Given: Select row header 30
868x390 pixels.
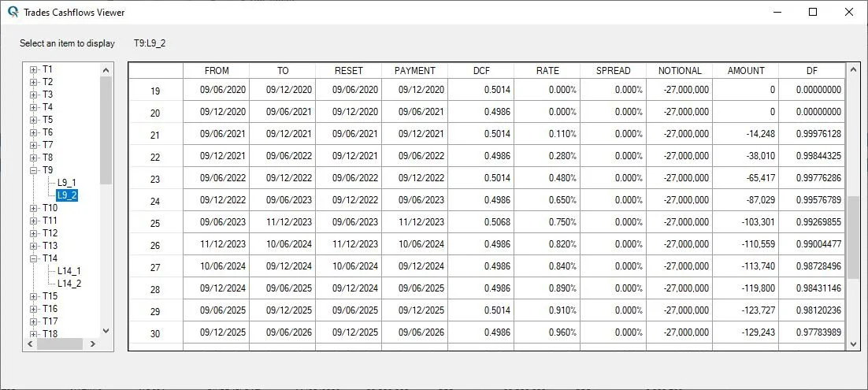Looking at the screenshot, I should click(x=155, y=332).
